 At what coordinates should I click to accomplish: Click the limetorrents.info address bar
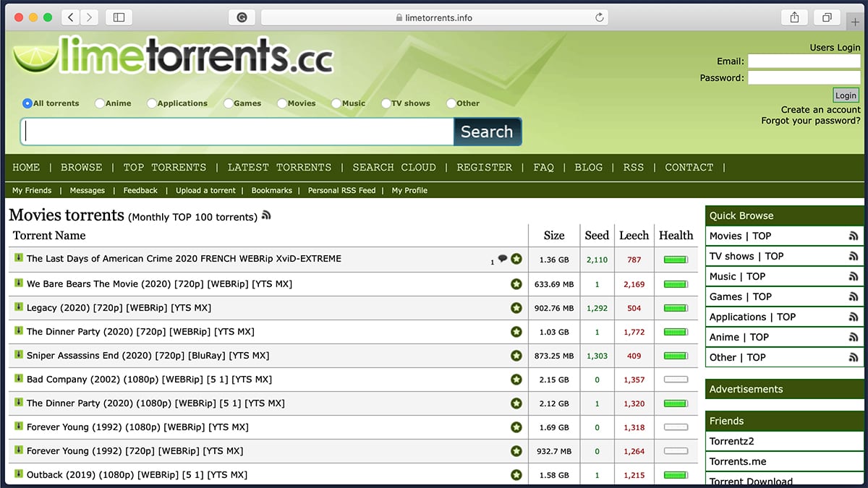(435, 17)
